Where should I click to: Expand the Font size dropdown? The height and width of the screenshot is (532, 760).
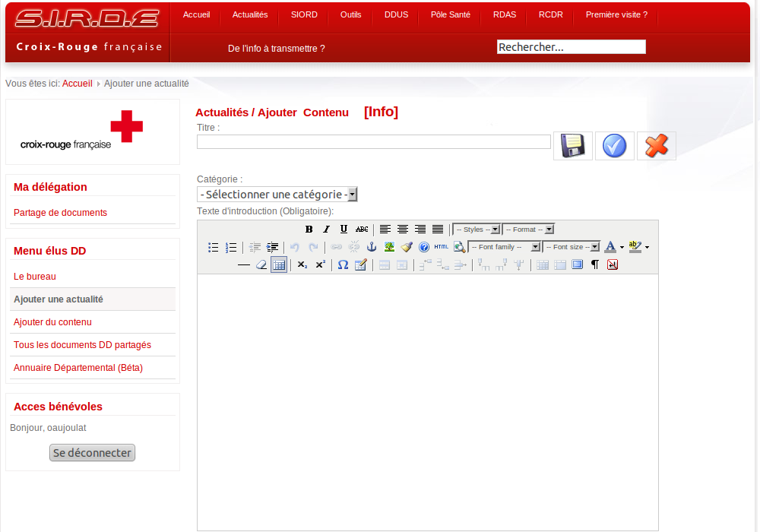coord(596,247)
